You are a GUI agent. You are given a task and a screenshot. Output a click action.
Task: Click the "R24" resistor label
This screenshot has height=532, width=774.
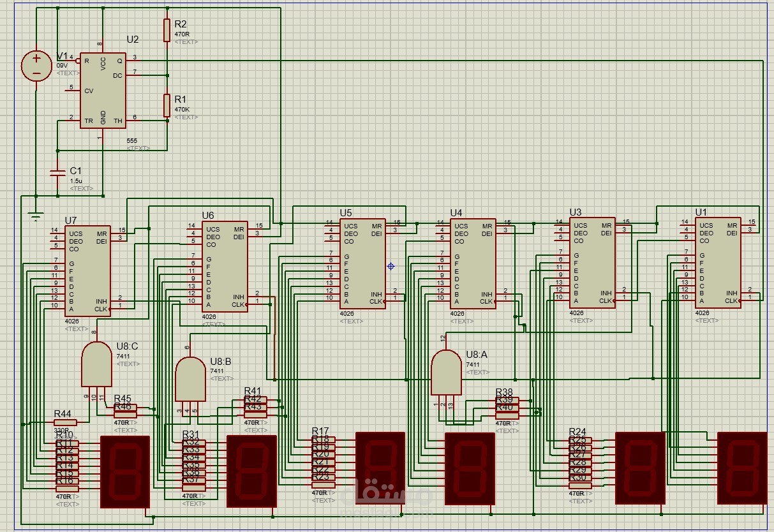coord(577,432)
